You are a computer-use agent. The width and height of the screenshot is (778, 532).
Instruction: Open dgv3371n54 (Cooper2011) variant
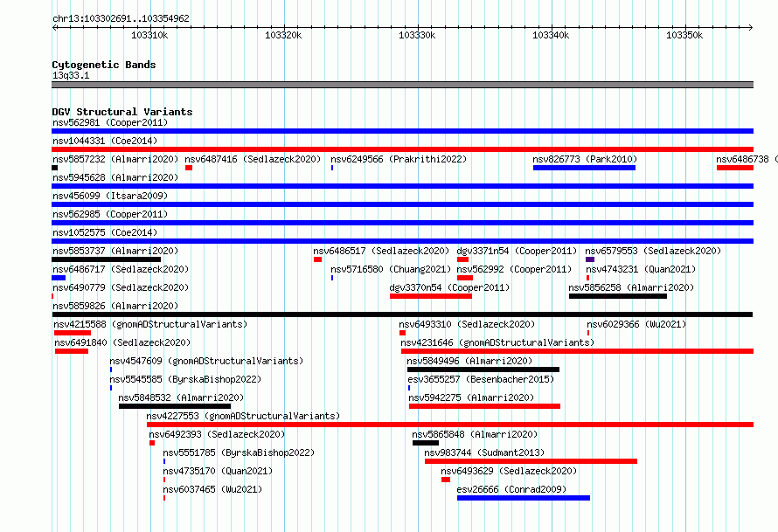click(x=517, y=251)
